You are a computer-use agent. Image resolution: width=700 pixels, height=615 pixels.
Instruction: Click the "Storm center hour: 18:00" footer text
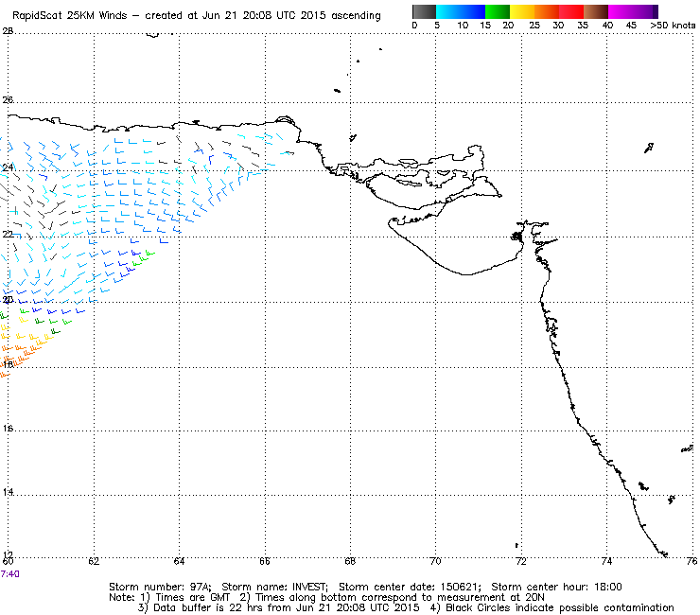pos(556,587)
